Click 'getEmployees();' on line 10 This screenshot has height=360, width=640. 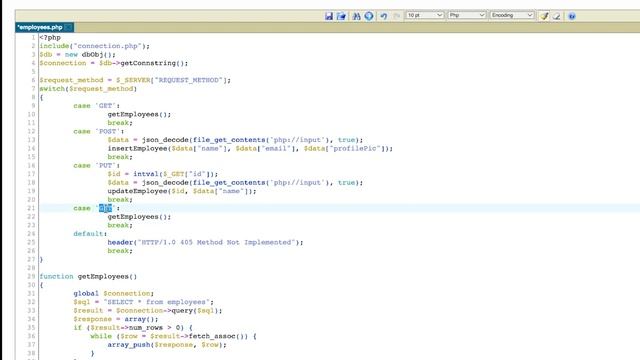[140, 114]
